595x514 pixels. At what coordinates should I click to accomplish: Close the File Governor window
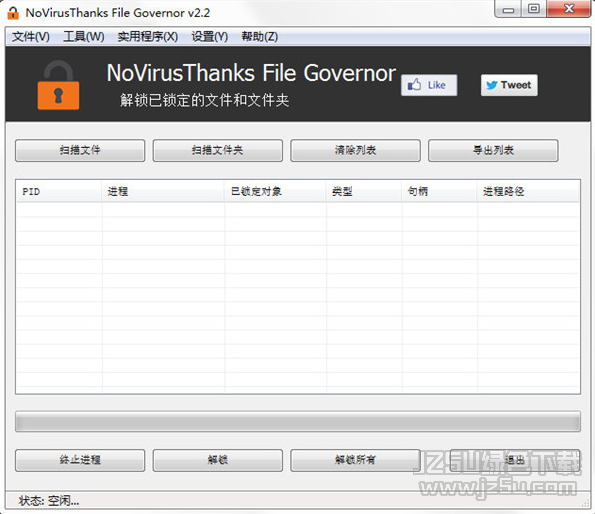(x=569, y=9)
